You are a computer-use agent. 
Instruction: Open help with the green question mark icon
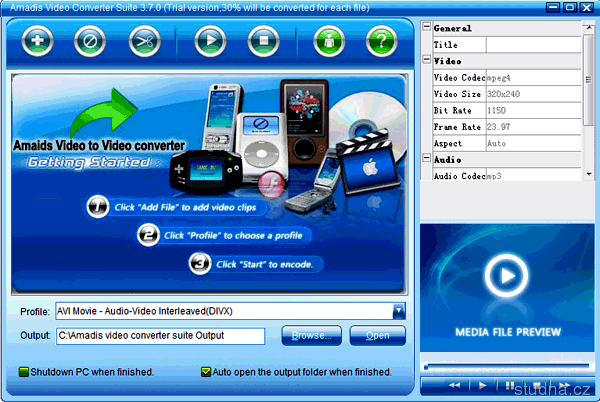[382, 41]
